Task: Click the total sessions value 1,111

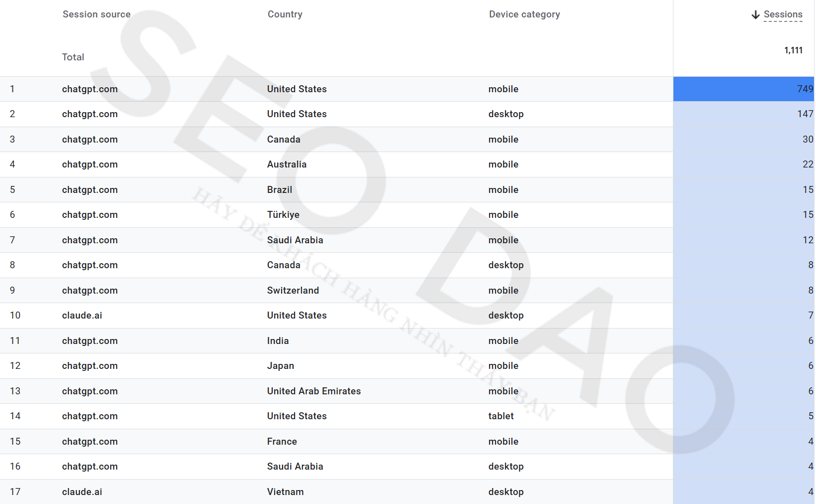Action: click(x=793, y=50)
